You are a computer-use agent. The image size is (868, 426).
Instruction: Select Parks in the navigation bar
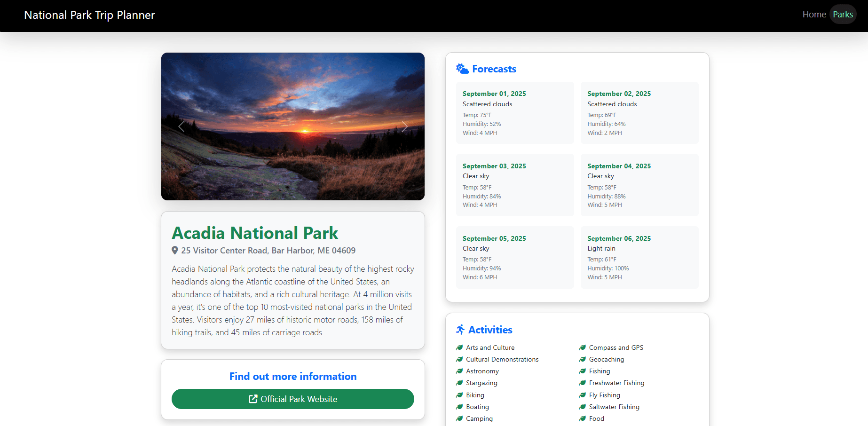coord(843,14)
